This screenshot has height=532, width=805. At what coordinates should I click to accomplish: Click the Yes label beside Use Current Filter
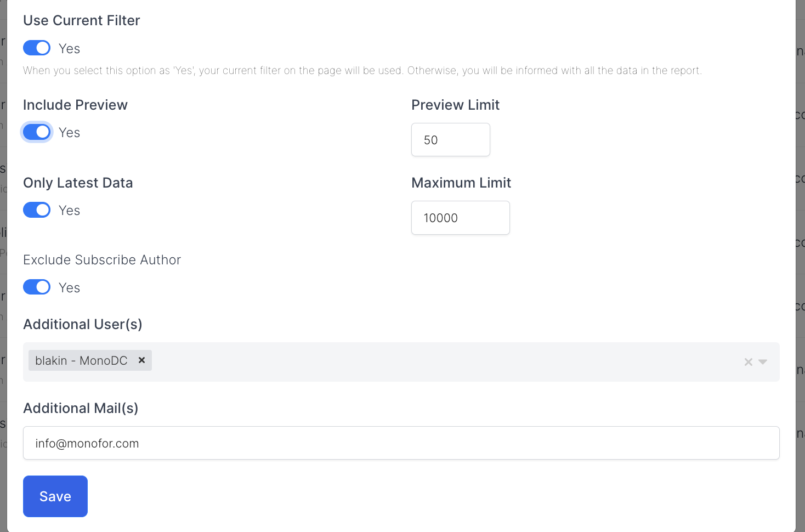point(70,49)
